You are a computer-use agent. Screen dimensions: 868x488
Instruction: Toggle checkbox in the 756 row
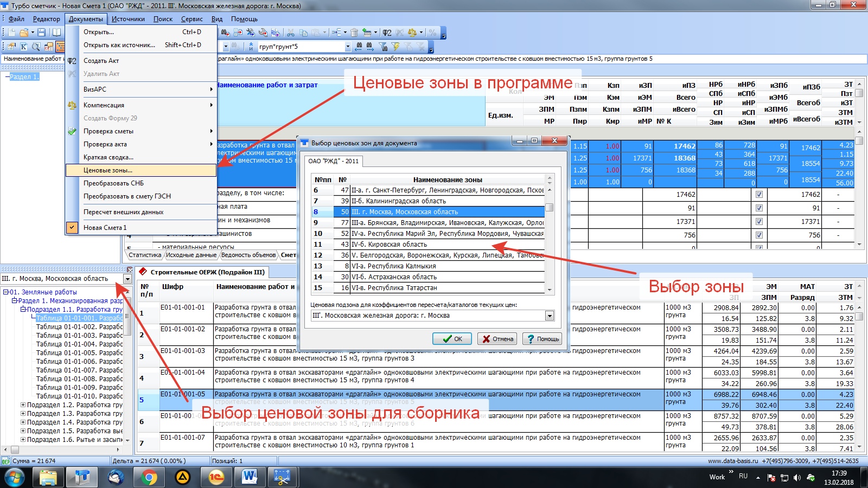point(759,235)
